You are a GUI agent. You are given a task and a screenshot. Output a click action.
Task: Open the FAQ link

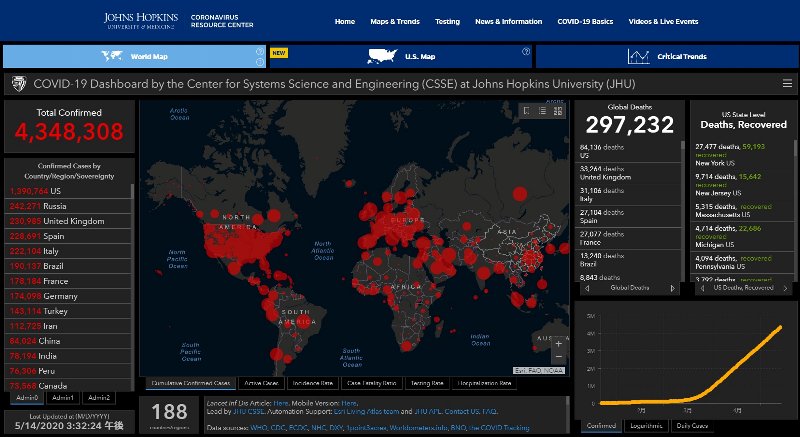coord(489,412)
